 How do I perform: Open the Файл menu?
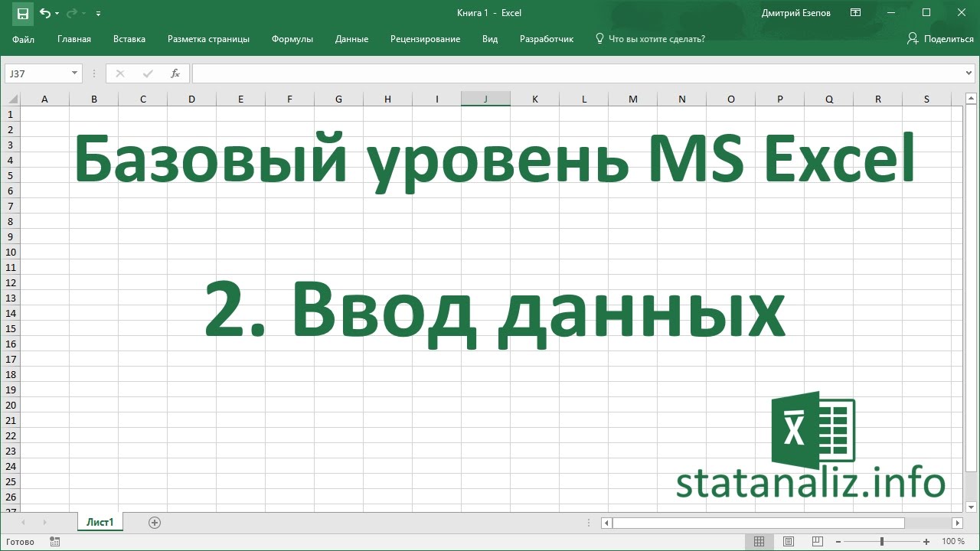click(23, 39)
